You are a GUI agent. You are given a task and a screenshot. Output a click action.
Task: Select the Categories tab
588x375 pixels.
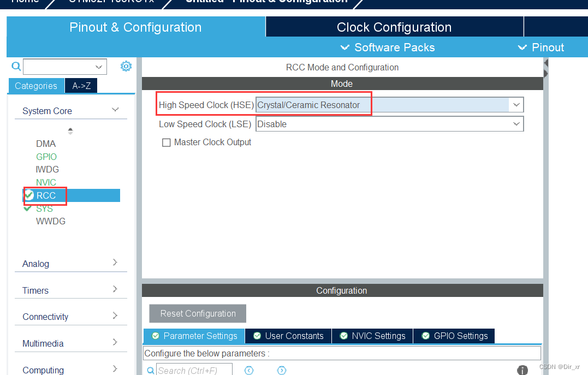[36, 86]
